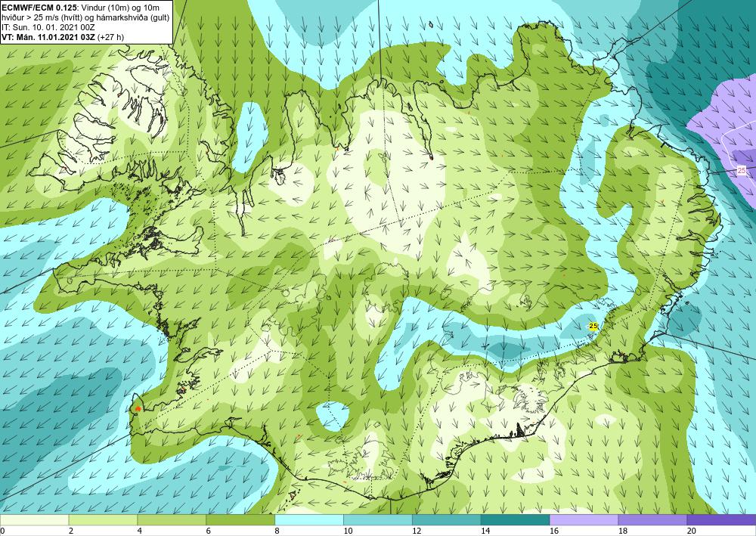Click the '14' value on the scale
This screenshot has width=756, height=536.
click(x=485, y=531)
